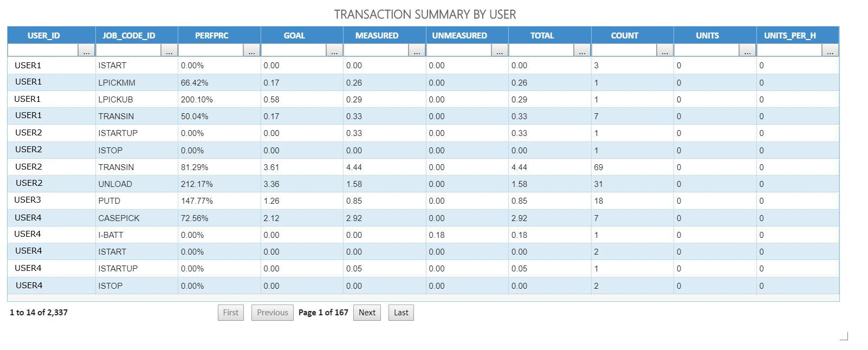This screenshot has width=868, height=350.
Task: Click the resize handle at bottom right
Action: coord(844,336)
